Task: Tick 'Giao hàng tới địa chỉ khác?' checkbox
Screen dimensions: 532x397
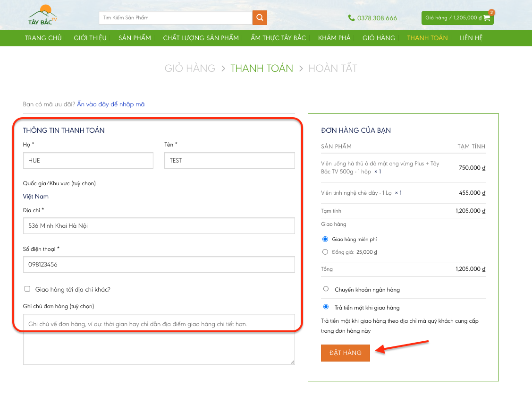Action: click(27, 289)
